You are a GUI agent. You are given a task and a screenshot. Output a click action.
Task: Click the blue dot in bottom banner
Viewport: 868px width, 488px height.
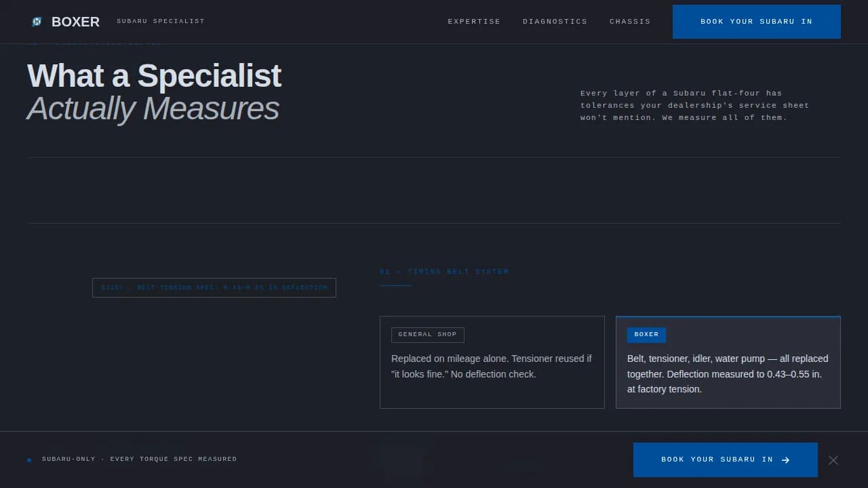pos(29,460)
